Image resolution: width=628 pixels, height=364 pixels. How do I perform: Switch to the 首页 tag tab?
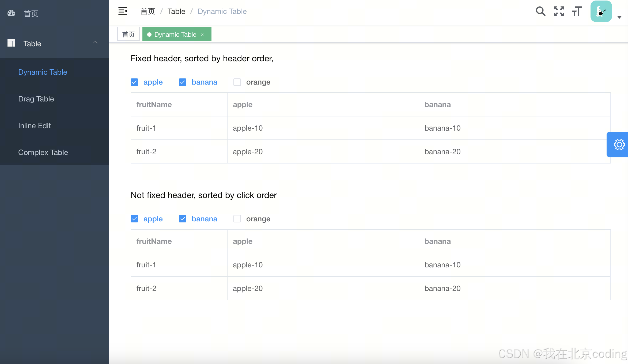pyautogui.click(x=128, y=34)
